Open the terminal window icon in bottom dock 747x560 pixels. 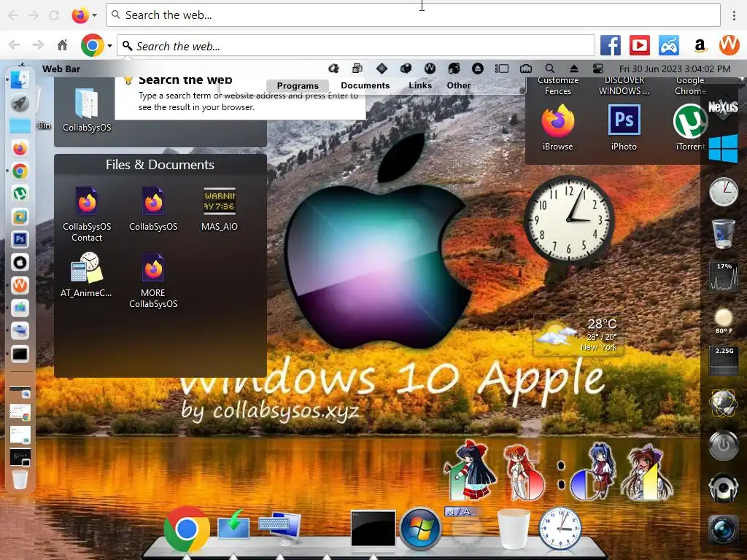(373, 528)
